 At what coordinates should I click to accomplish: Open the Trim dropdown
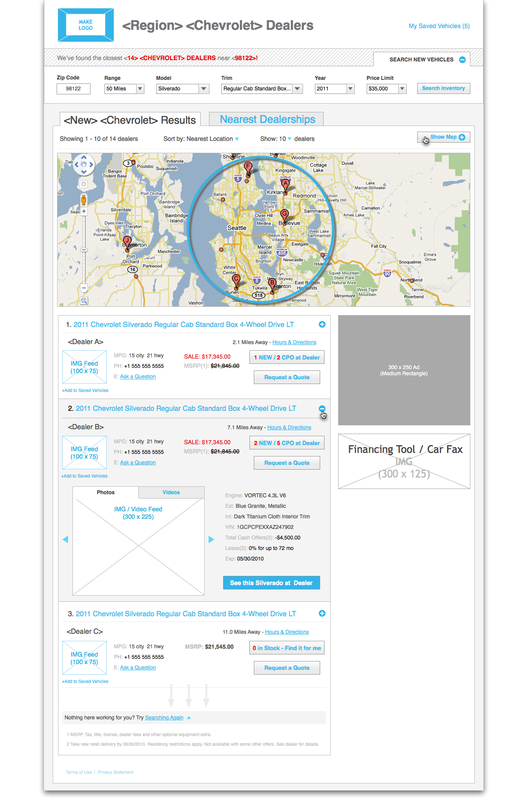tap(262, 89)
